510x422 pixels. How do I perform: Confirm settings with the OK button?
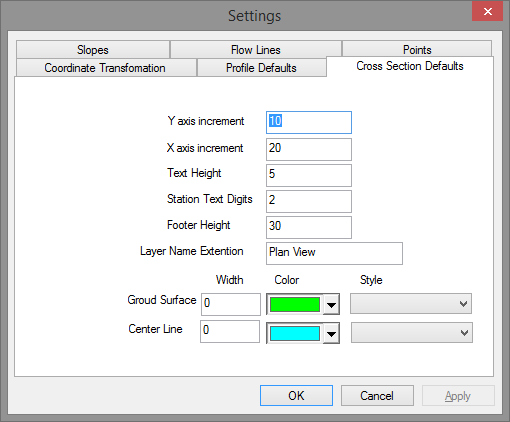tap(296, 396)
